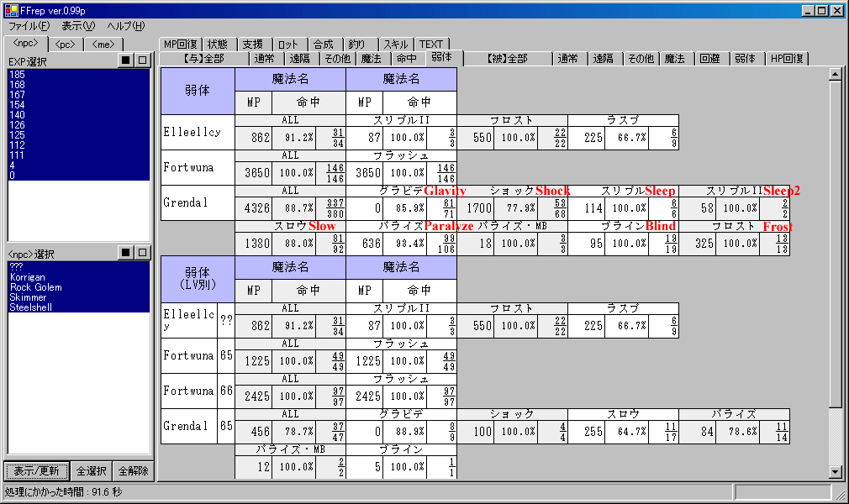Click the filled-square button beside EXP選択
Viewport: 849px width, 504px height.
pos(125,60)
